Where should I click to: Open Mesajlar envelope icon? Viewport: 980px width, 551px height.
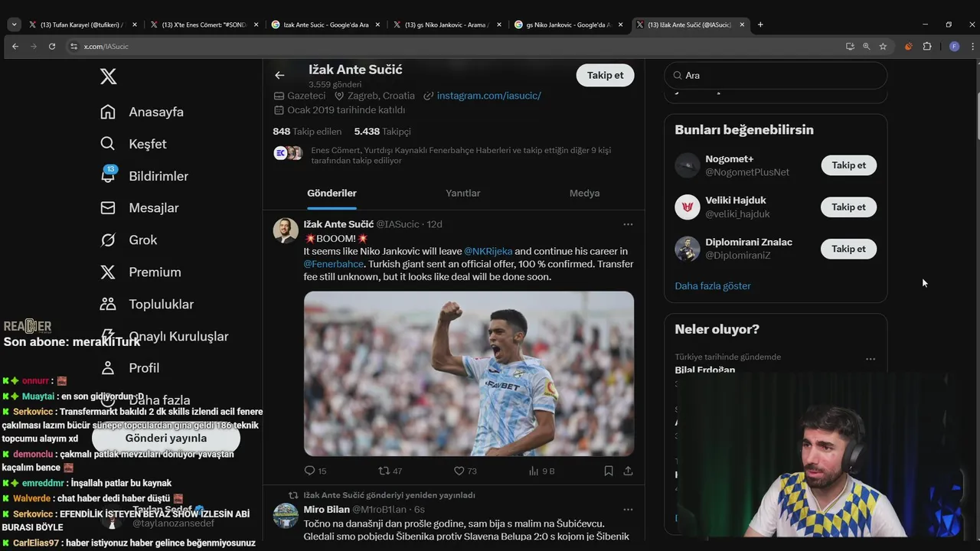point(108,207)
